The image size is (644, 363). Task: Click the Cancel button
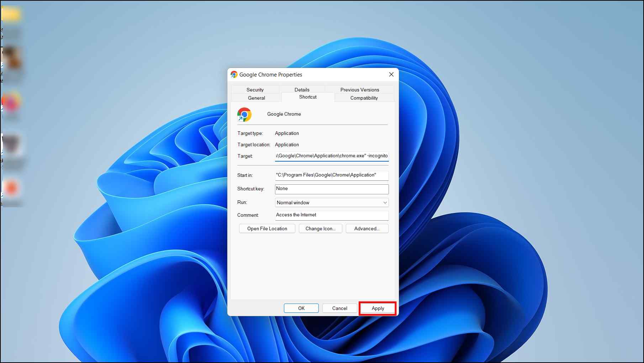[340, 308]
